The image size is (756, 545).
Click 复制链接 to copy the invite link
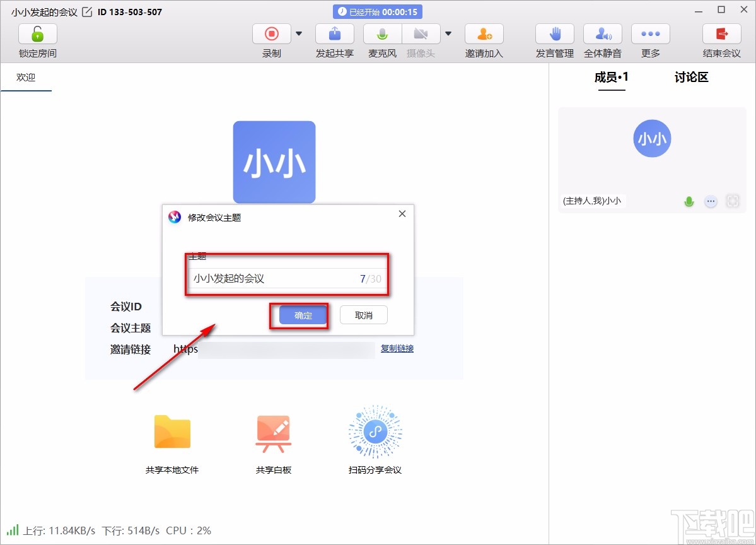point(397,348)
